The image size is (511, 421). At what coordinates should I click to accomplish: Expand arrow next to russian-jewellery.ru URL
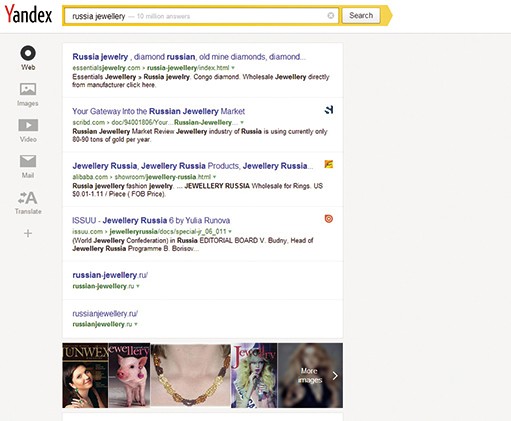138,286
